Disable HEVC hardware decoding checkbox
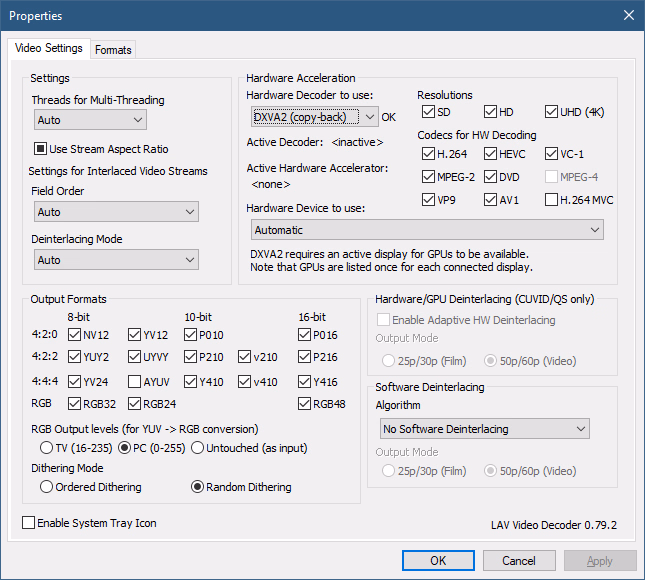 point(491,154)
